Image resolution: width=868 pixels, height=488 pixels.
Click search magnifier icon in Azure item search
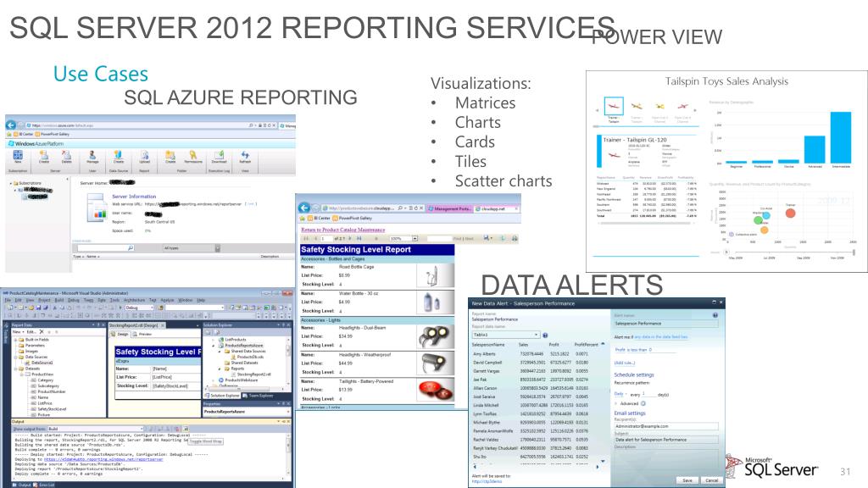coord(130,248)
